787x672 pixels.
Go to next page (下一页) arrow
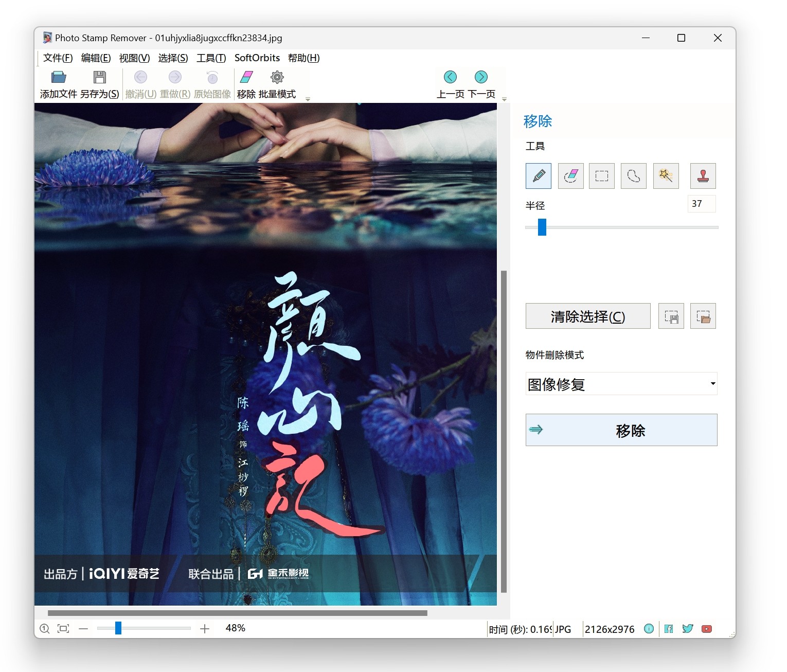(481, 77)
